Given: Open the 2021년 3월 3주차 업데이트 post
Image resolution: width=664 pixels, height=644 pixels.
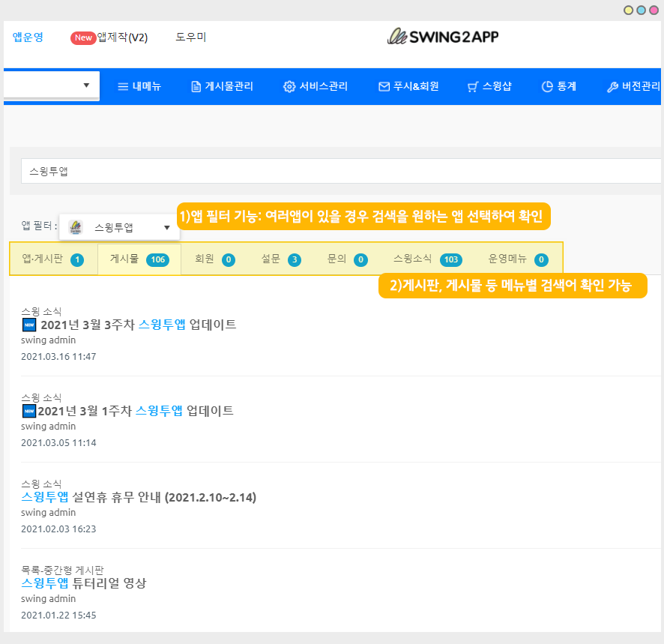Looking at the screenshot, I should [138, 325].
